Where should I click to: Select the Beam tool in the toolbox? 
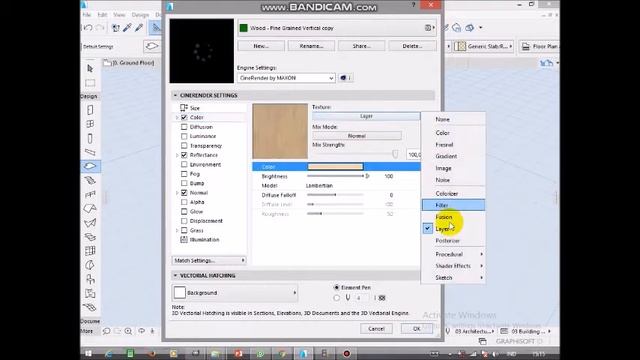pos(90,152)
